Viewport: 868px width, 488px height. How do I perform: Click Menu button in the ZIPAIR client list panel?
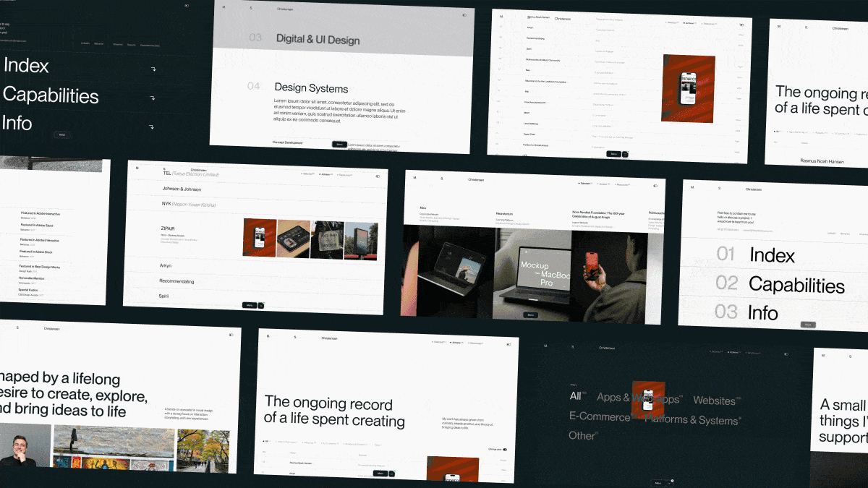(250, 305)
